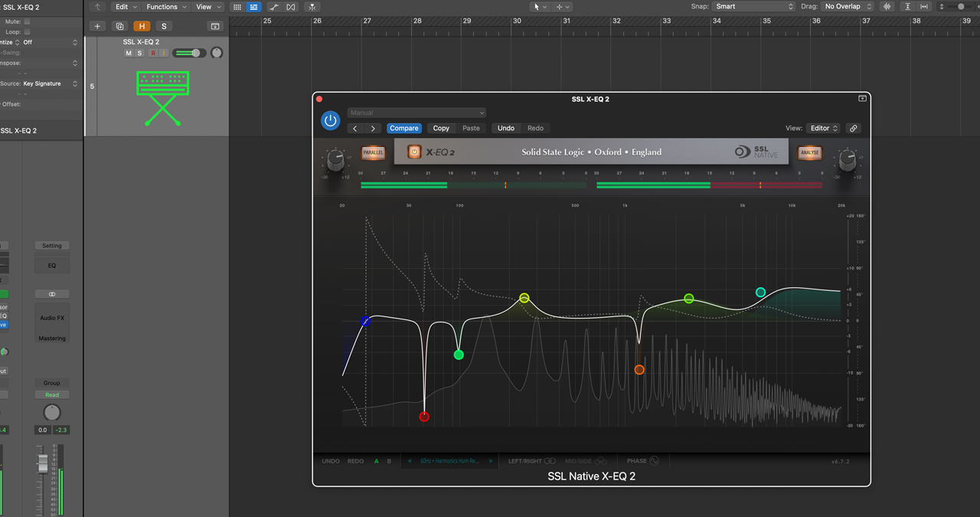Open the Key Signature source dropdown
Viewport: 980px width, 517px height.
pos(50,83)
